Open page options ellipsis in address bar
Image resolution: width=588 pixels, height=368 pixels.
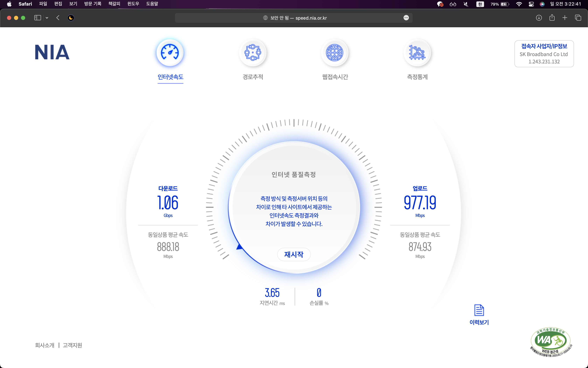coord(406,18)
